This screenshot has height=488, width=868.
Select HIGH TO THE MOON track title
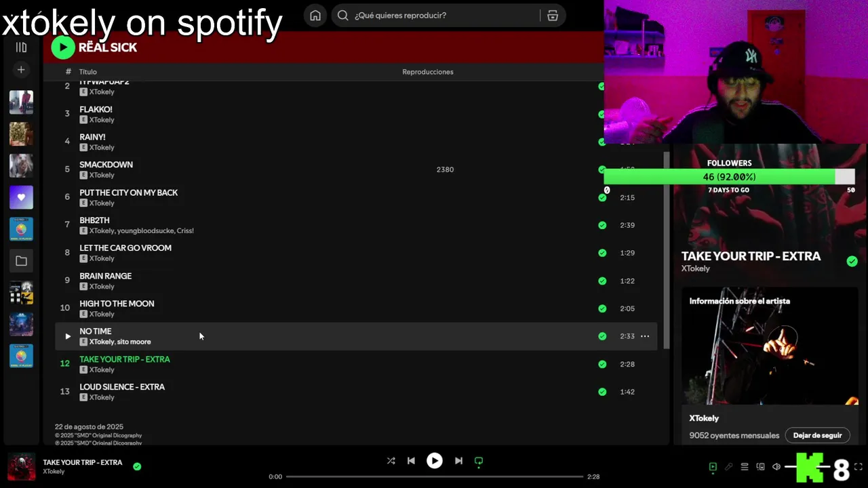point(117,304)
